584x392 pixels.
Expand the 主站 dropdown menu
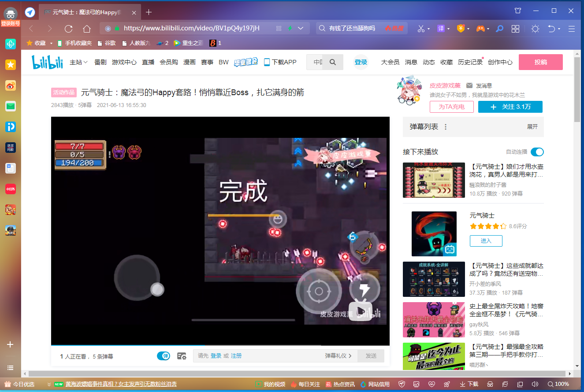tap(79, 62)
